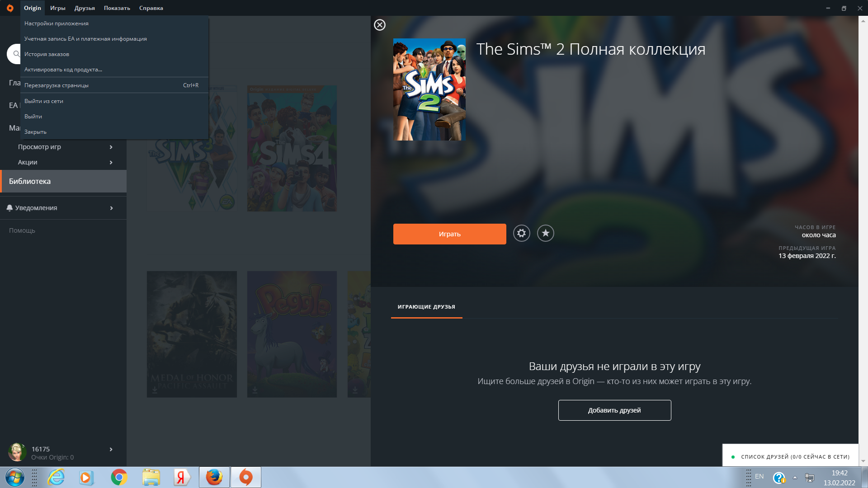Viewport: 868px width, 488px height.
Task: Click network status tray icon
Action: 810,478
